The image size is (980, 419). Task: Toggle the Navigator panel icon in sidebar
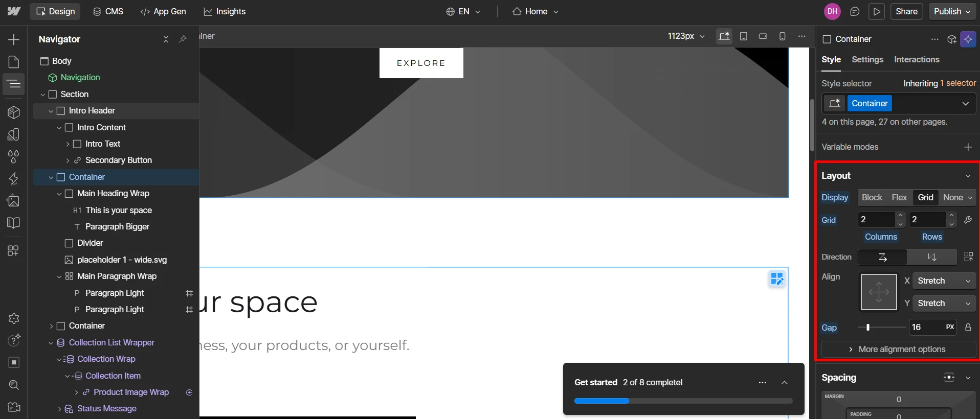click(14, 84)
